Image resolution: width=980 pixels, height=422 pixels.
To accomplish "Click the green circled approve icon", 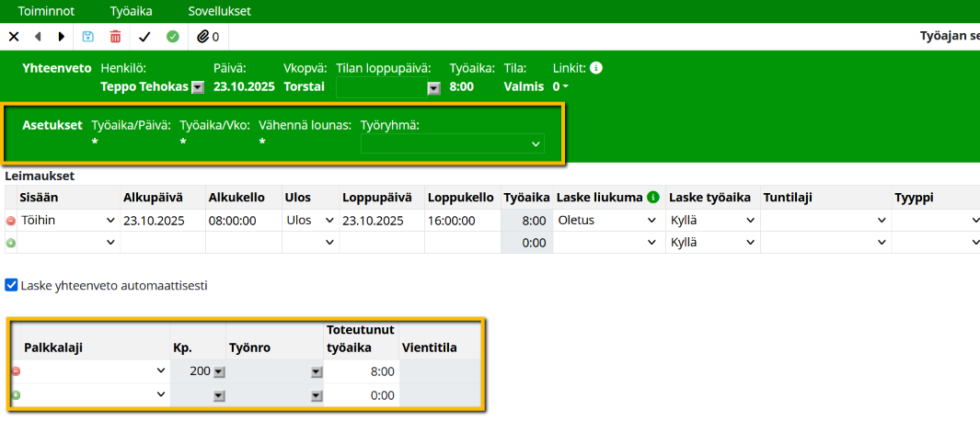I will tap(172, 37).
